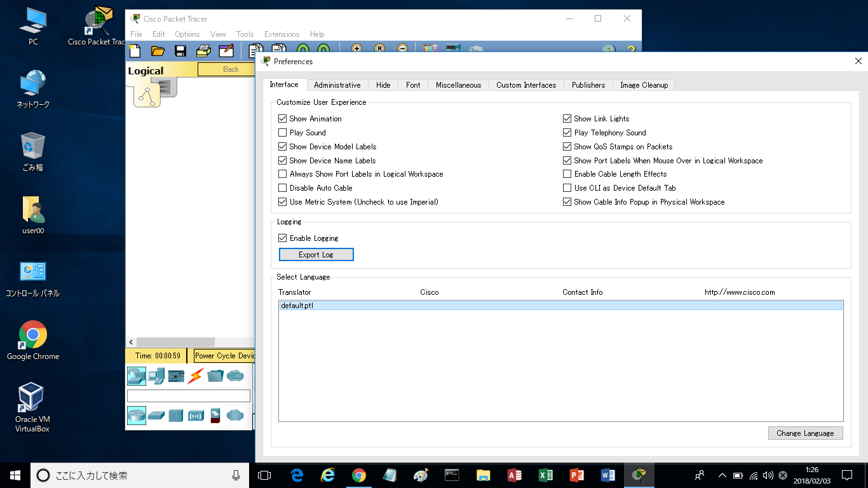Enable the Play Sound option
Image resolution: width=868 pixels, height=488 pixels.
click(x=282, y=132)
